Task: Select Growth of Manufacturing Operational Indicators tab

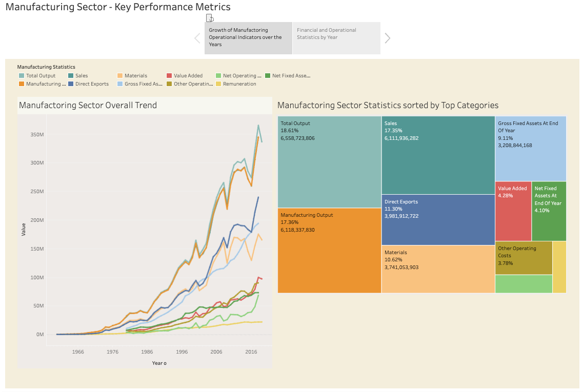Action: 248,38
